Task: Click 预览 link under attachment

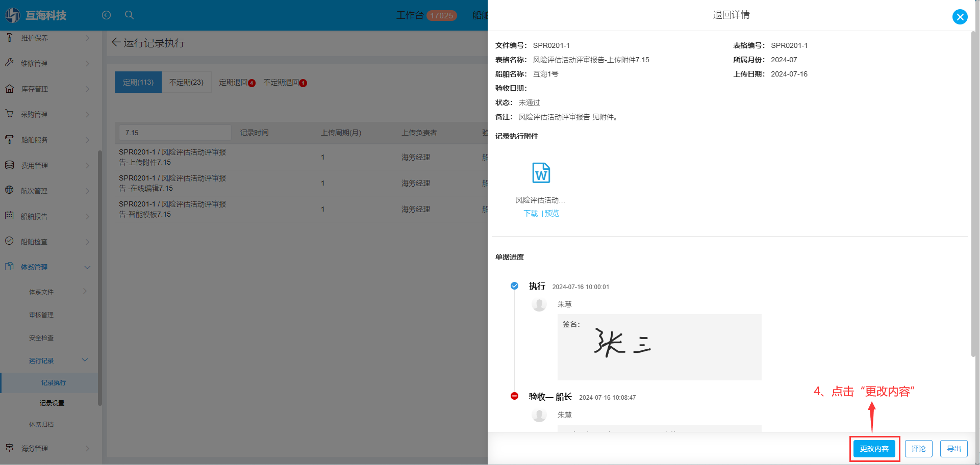Action: (x=551, y=213)
